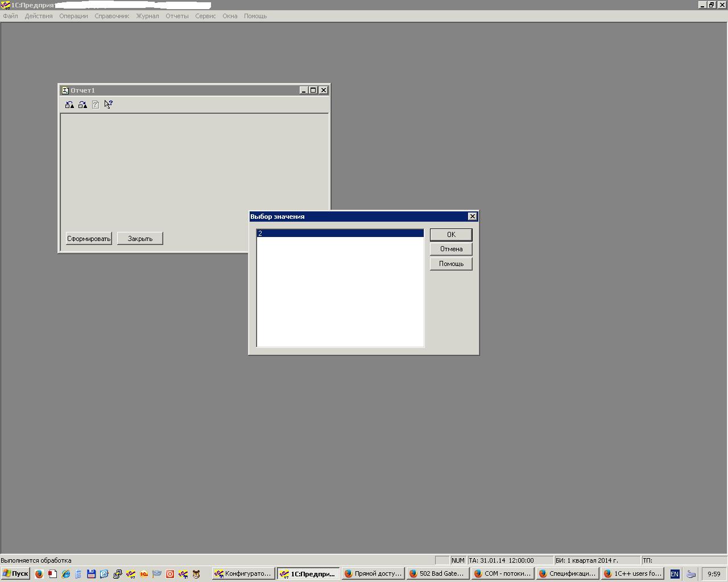Open the Файл menu
Viewport: 728px width, 582px height.
pyautogui.click(x=10, y=16)
